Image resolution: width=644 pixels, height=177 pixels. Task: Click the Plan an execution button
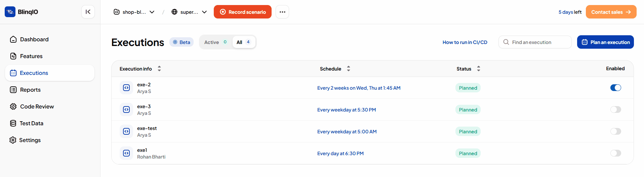tap(605, 42)
